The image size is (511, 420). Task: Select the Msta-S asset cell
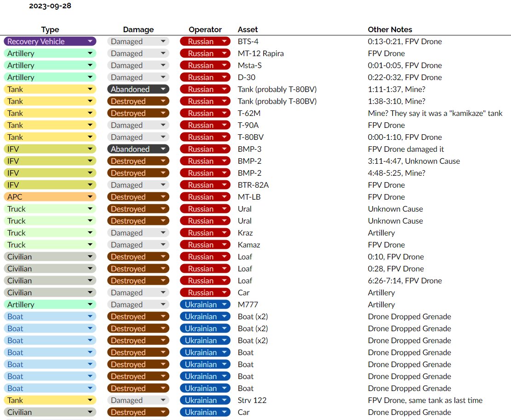pyautogui.click(x=250, y=65)
